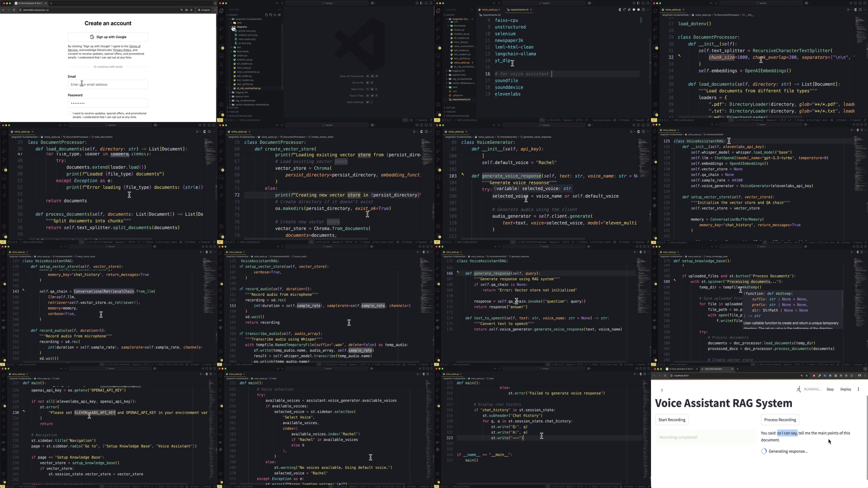This screenshot has height=488, width=868.
Task: Open Remote Explorer in empty VS Code window
Action: point(221,56)
